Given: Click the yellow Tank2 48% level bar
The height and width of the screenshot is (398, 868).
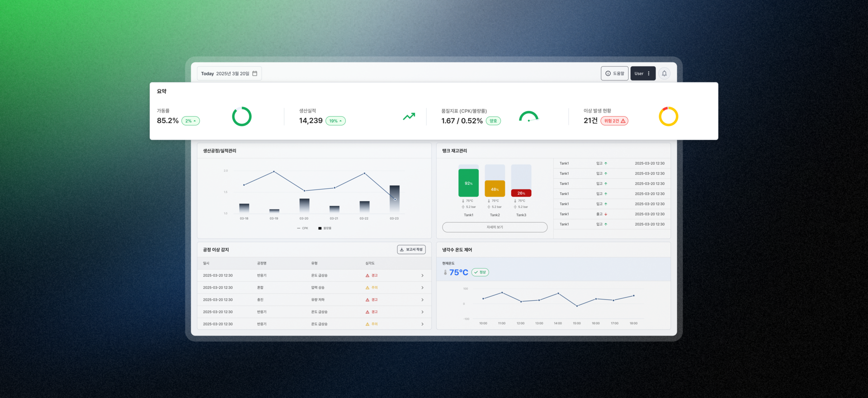Looking at the screenshot, I should tap(495, 189).
